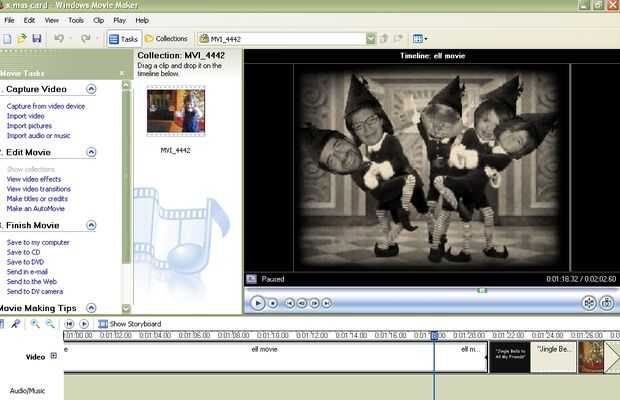Click Capture from video device link
Image resolution: width=620 pixels, height=400 pixels.
[46, 106]
